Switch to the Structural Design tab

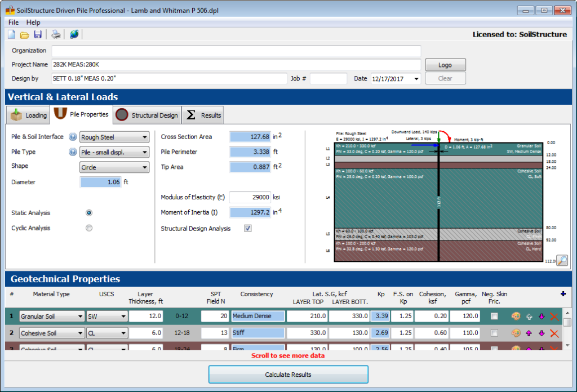pyautogui.click(x=147, y=115)
